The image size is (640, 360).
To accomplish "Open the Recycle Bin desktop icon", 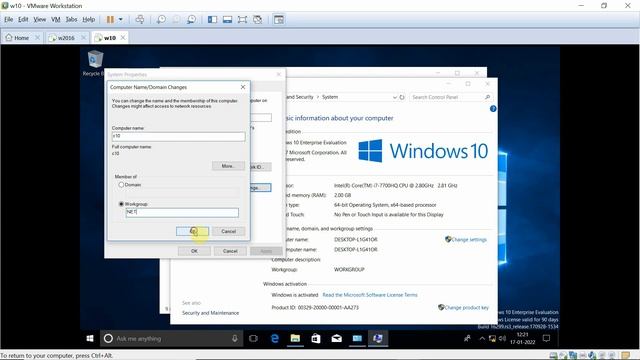I will pyautogui.click(x=94, y=63).
